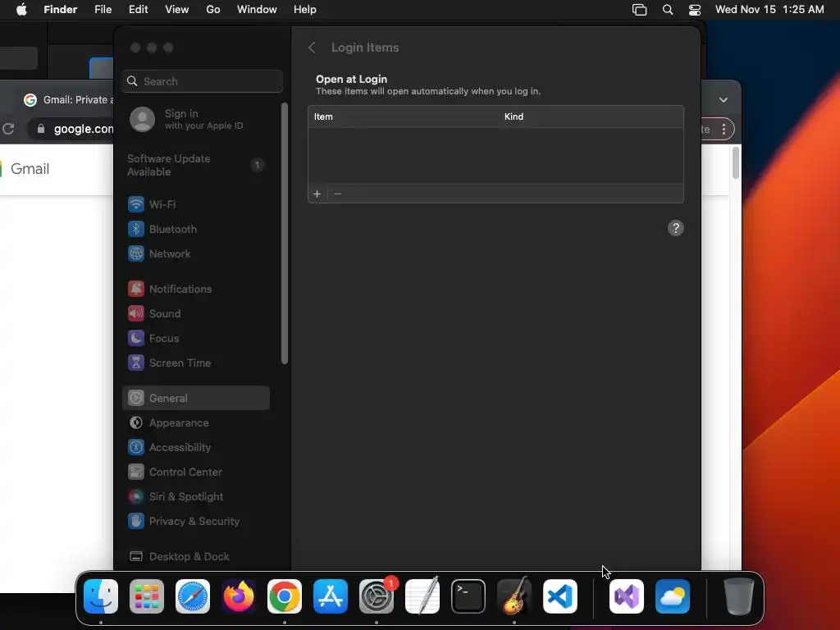Image resolution: width=840 pixels, height=630 pixels.
Task: Expand Chrome tab search chevron
Action: (724, 100)
